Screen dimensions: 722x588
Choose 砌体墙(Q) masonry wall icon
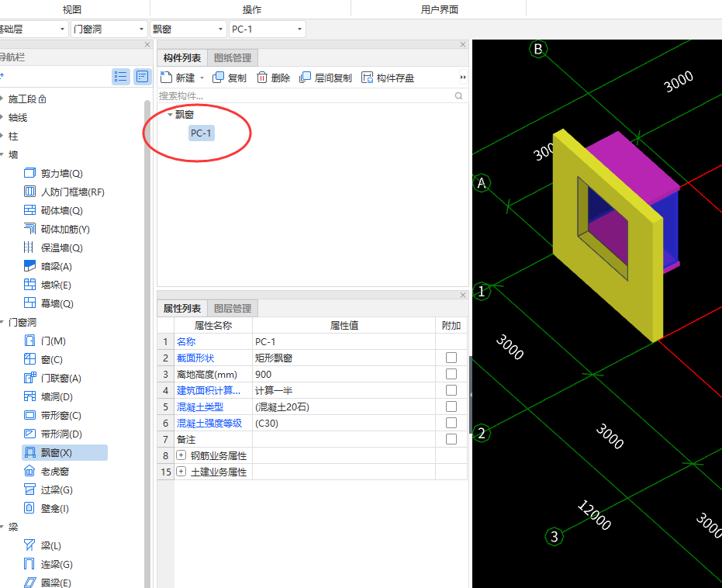pos(29,210)
